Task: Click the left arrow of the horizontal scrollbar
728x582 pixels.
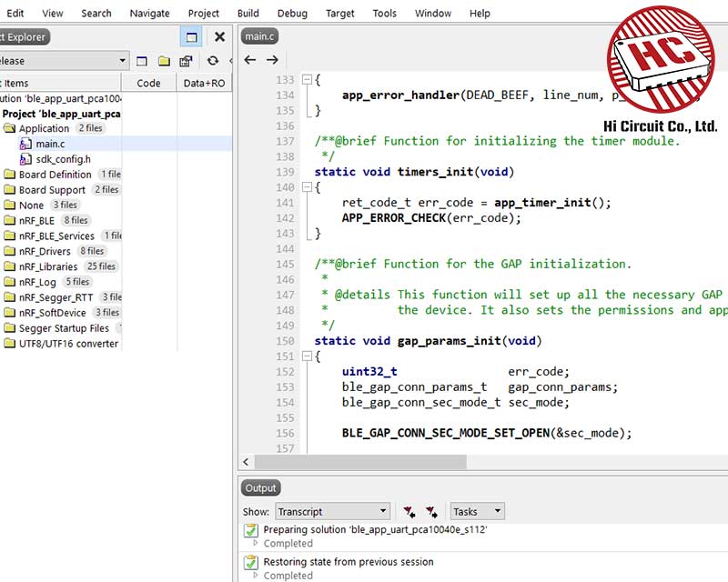Action: point(246,462)
